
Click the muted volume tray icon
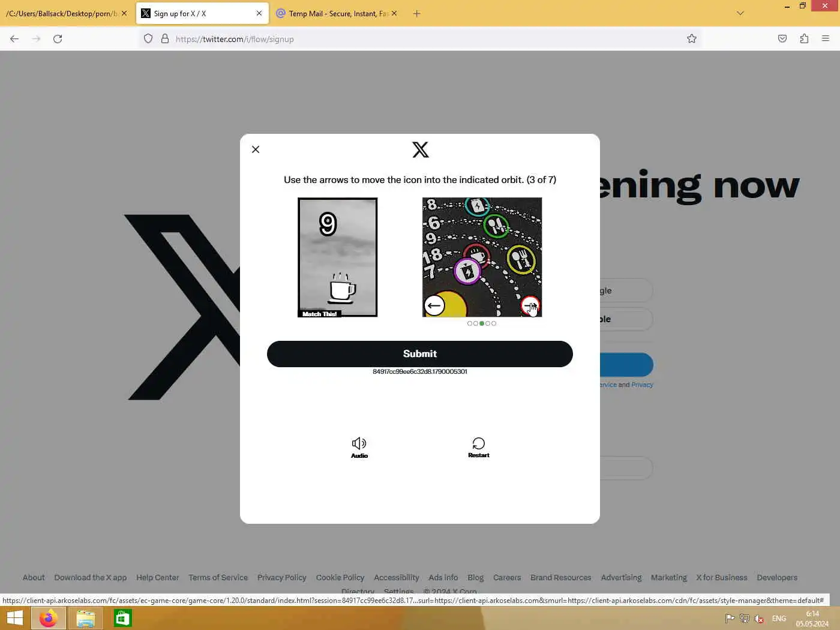(x=759, y=619)
